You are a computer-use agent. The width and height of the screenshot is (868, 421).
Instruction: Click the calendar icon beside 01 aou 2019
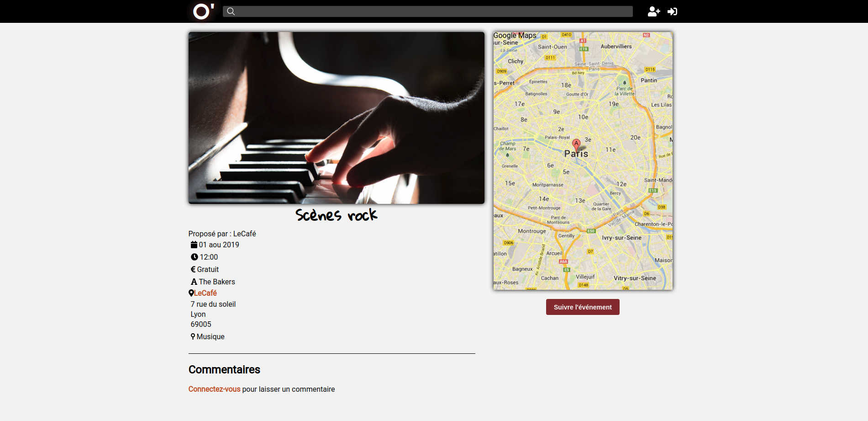click(x=194, y=245)
